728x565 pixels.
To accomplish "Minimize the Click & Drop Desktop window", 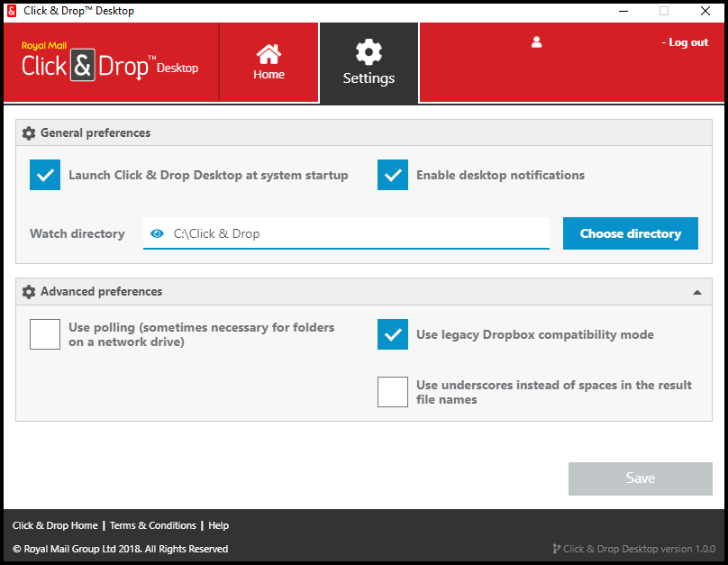I will click(623, 11).
